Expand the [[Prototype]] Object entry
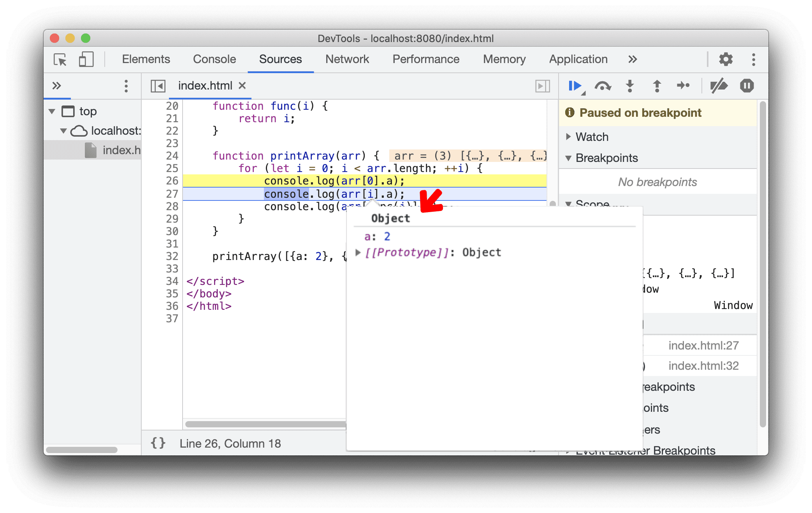This screenshot has width=812, height=513. [x=356, y=252]
